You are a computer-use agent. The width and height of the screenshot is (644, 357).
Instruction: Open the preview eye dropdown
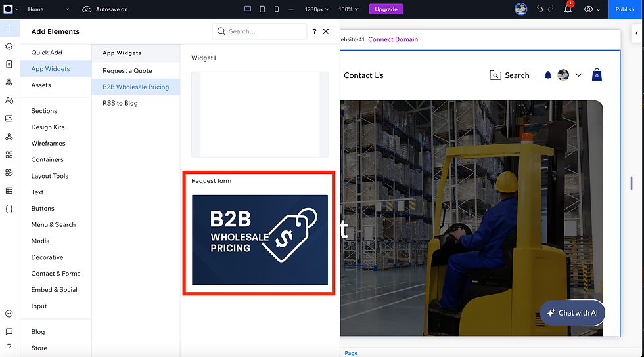point(592,9)
